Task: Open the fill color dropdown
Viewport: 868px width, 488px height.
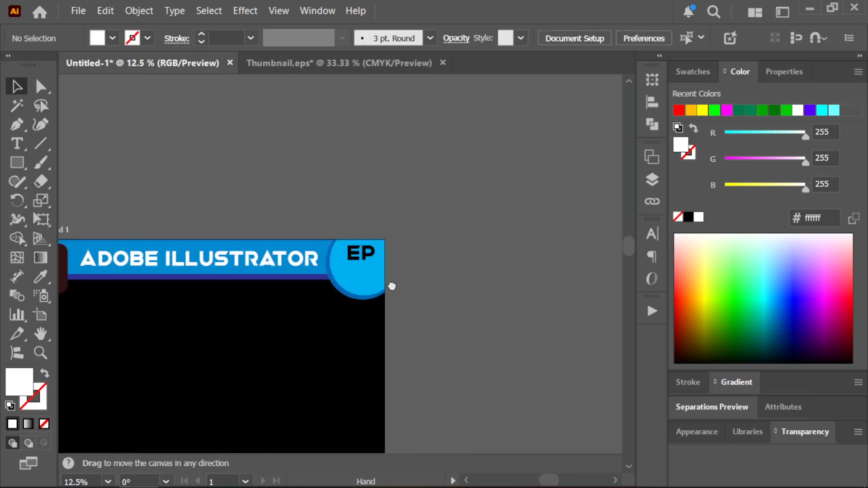Action: 113,38
